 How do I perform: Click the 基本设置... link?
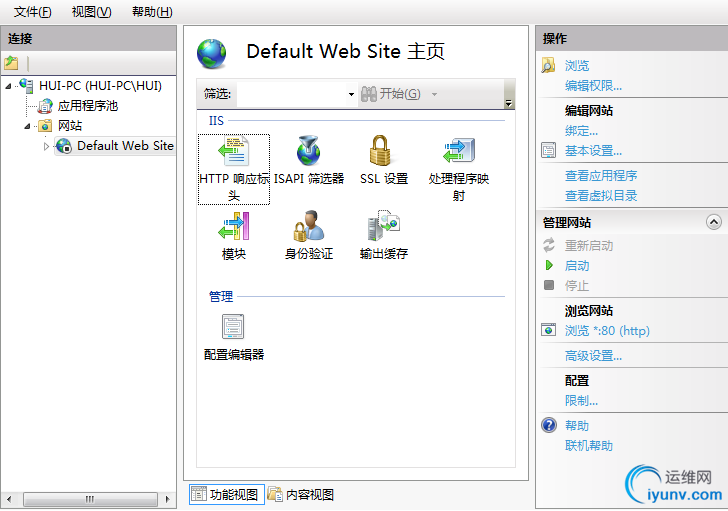click(x=593, y=150)
